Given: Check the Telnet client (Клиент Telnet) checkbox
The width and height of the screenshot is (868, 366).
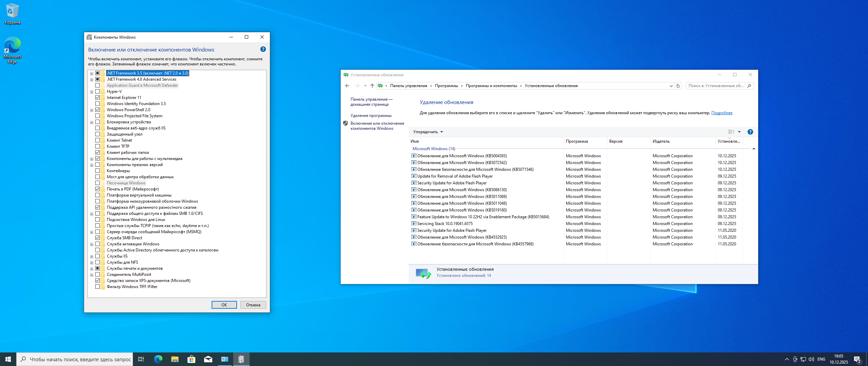Looking at the screenshot, I should 98,140.
